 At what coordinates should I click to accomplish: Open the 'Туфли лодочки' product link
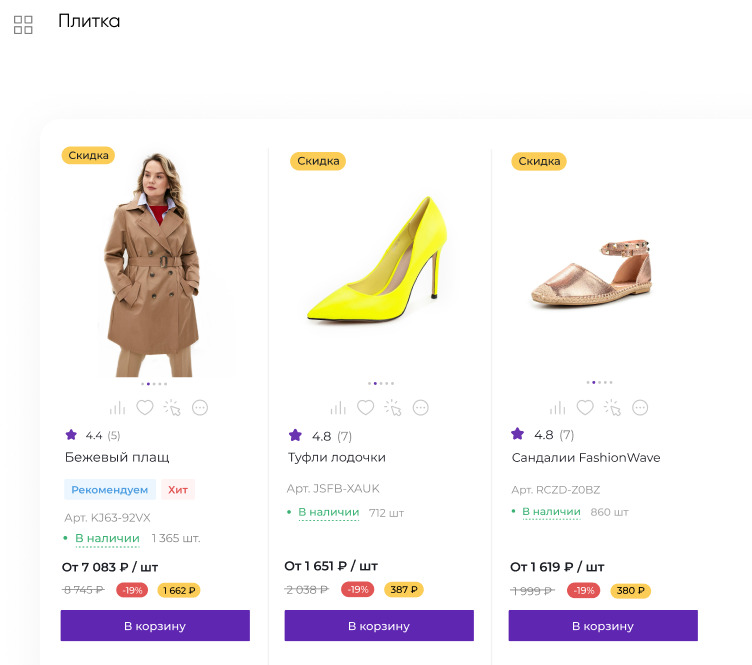(336, 457)
